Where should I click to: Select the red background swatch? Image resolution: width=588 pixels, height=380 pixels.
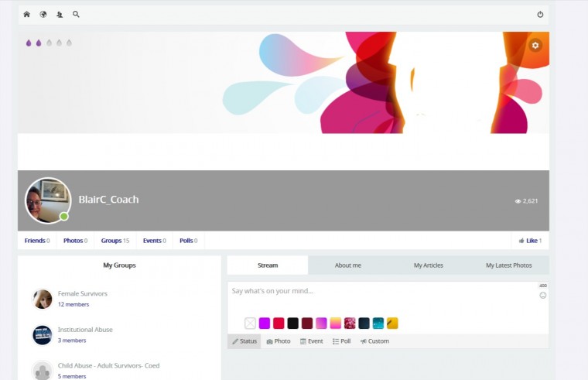coord(279,323)
